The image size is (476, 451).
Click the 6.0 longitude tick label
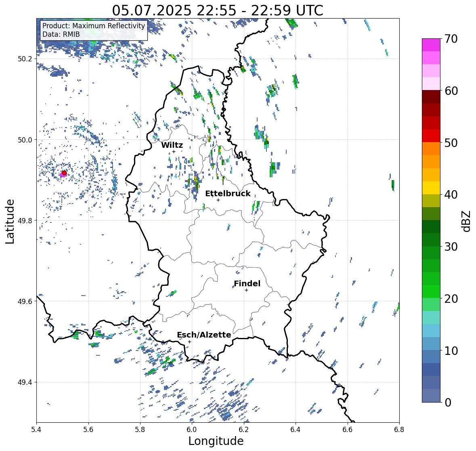point(192,430)
